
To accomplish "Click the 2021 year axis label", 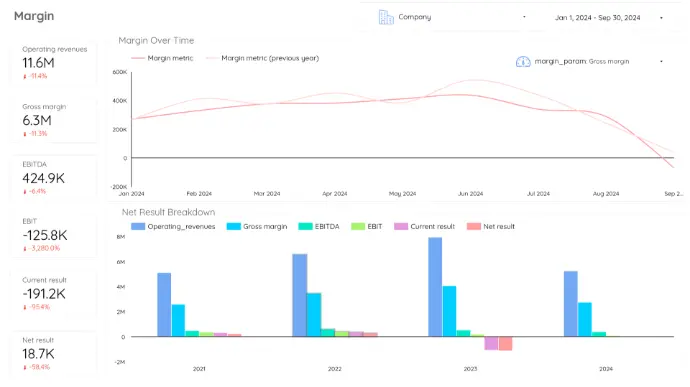I will (199, 369).
